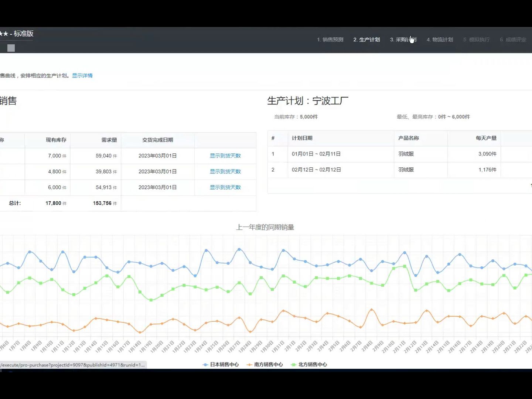The width and height of the screenshot is (532, 399).
Task: Open the 4. 物流计划 tab
Action: (x=440, y=40)
